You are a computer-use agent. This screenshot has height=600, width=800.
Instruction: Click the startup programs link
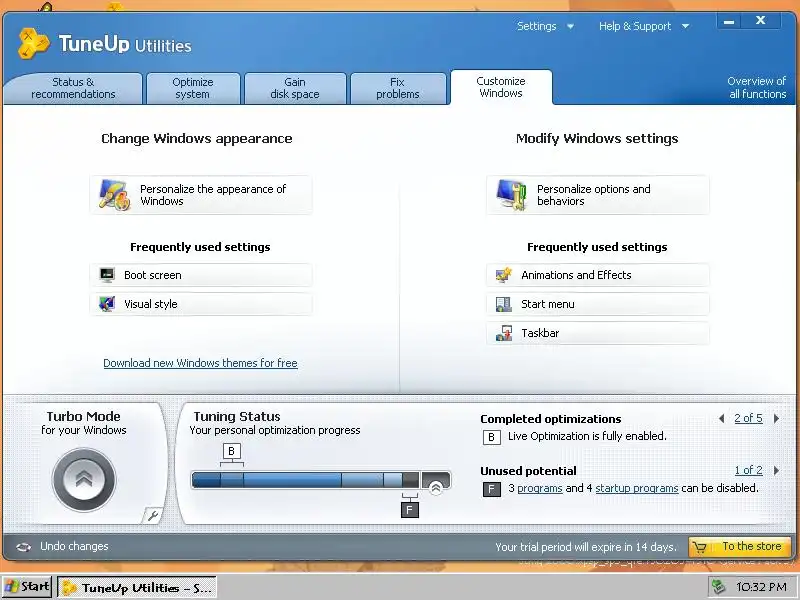click(637, 488)
